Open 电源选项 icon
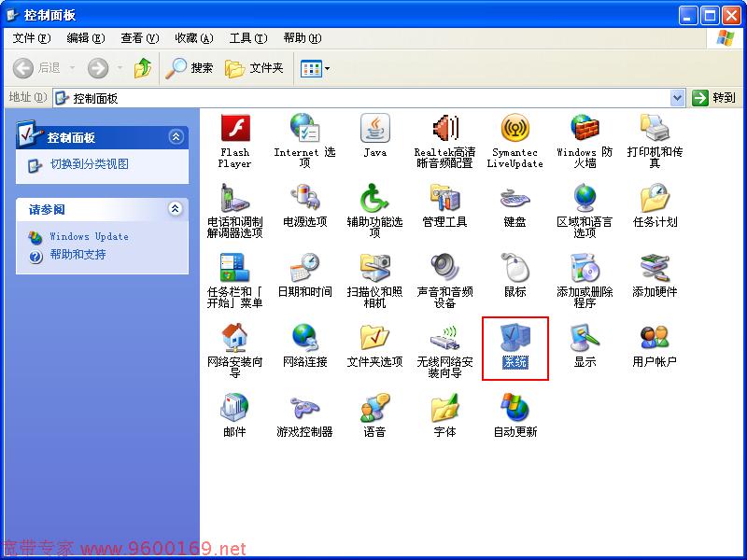The width and height of the screenshot is (747, 560). (x=305, y=205)
